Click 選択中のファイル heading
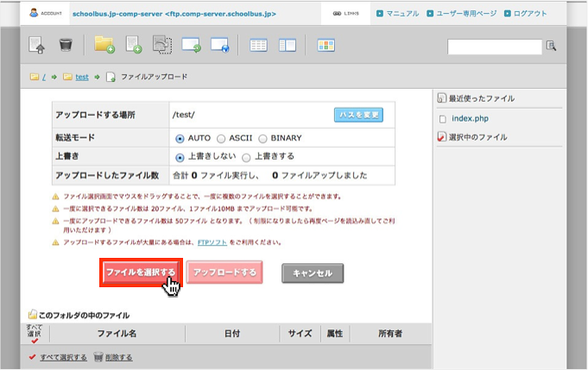The width and height of the screenshot is (588, 370). pyautogui.click(x=477, y=137)
